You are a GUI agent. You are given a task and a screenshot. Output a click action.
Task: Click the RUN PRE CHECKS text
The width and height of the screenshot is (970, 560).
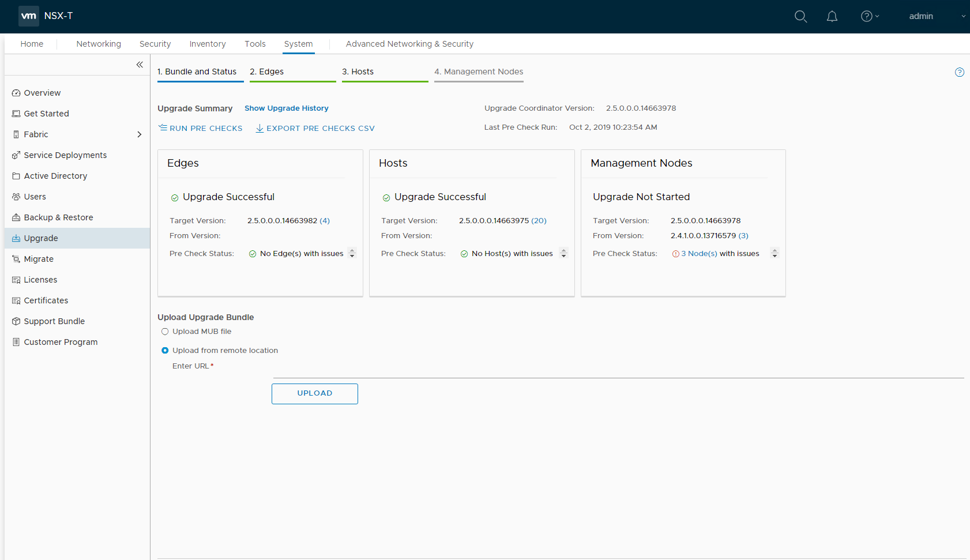(206, 128)
